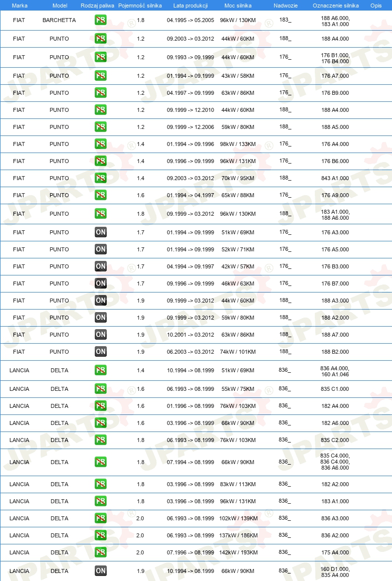Click engine code 188 A6.000, 183 A1.000
The width and height of the screenshot is (392, 581).
coord(335,21)
